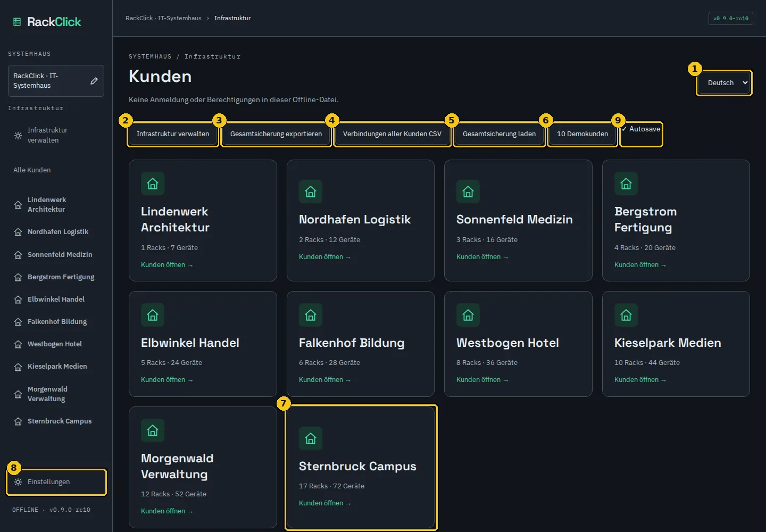Toggle the Autosave option
This screenshot has width=766, height=532.
pos(641,129)
